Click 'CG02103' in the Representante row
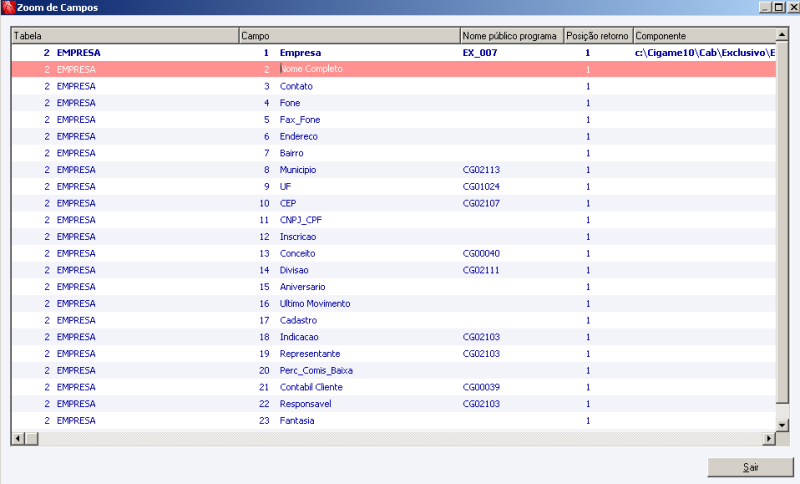Viewport: 800px width, 484px height. pos(481,354)
